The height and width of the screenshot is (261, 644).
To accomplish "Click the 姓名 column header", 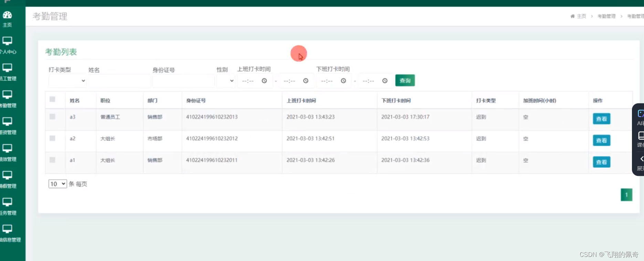I will point(75,101).
